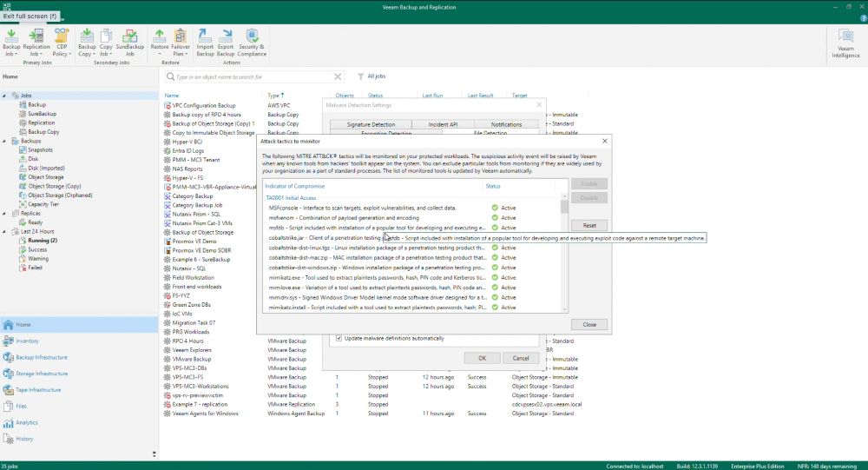
Task: Switch to the Backup Infrastructure view
Action: [42, 357]
